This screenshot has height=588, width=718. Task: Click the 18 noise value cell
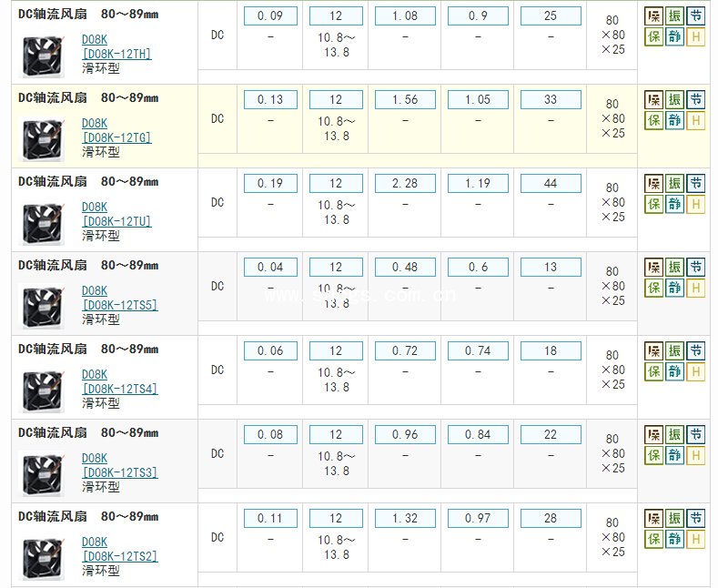[551, 351]
